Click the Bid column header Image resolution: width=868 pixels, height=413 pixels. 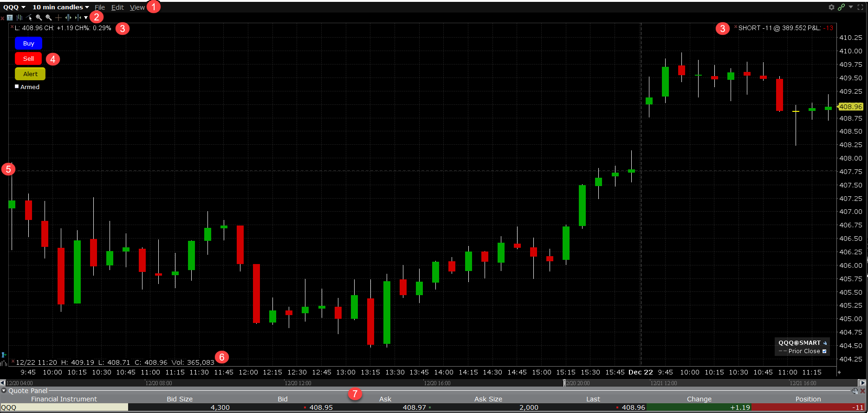(x=283, y=399)
